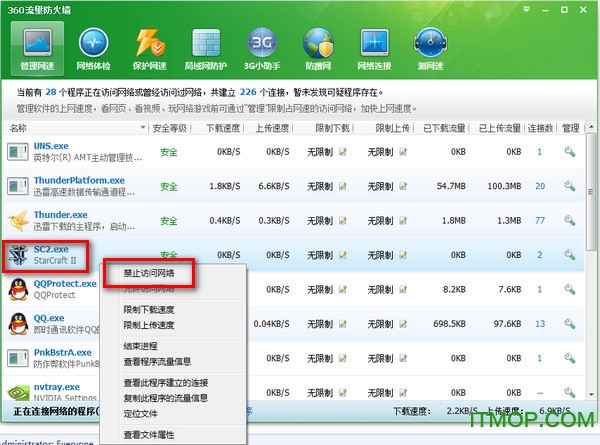Sort by the 下载速度 column header
The height and width of the screenshot is (445, 600).
(x=223, y=128)
